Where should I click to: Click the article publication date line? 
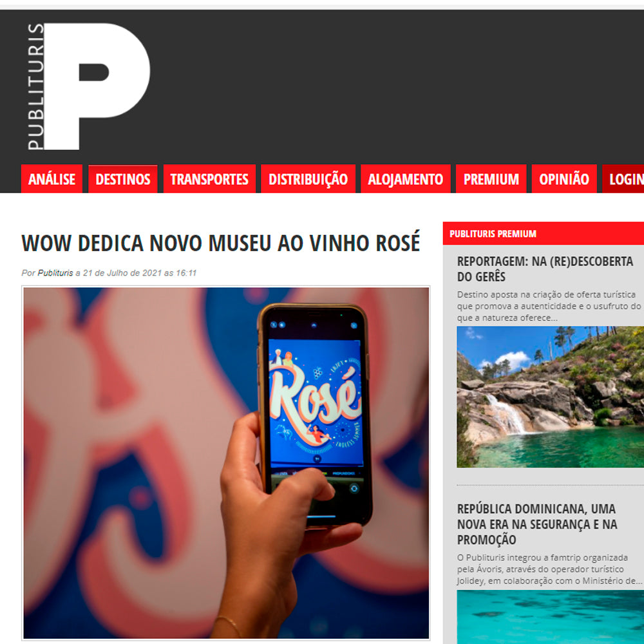[x=109, y=273]
